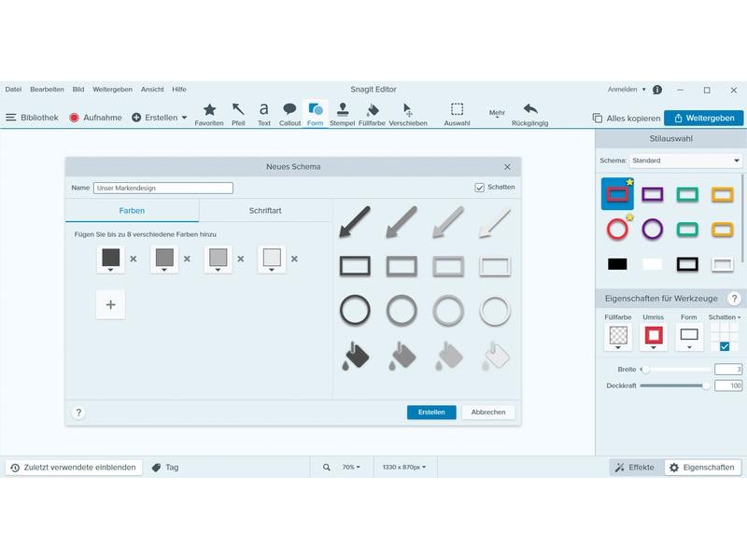747x560 pixels.
Task: Open the Ansicht menu
Action: pos(152,90)
